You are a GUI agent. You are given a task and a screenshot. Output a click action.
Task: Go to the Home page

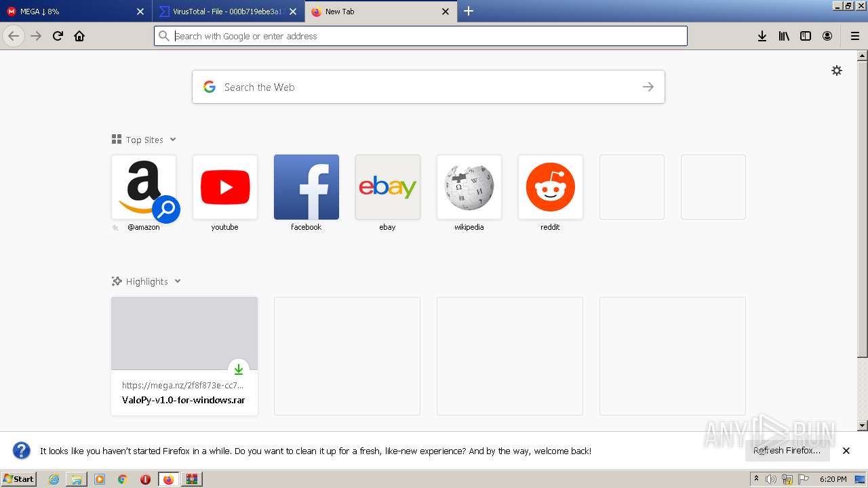79,36
